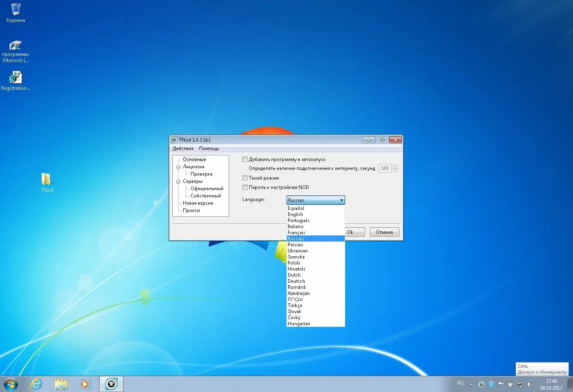Check Пароль к настройкам NOD
Screen dimensions: 573x392
click(245, 187)
